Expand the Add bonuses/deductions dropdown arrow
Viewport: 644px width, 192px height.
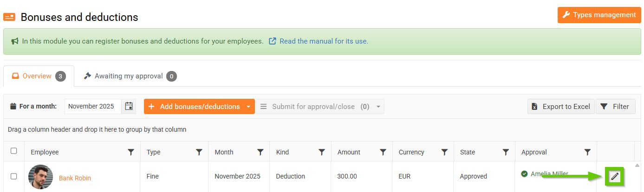click(248, 107)
